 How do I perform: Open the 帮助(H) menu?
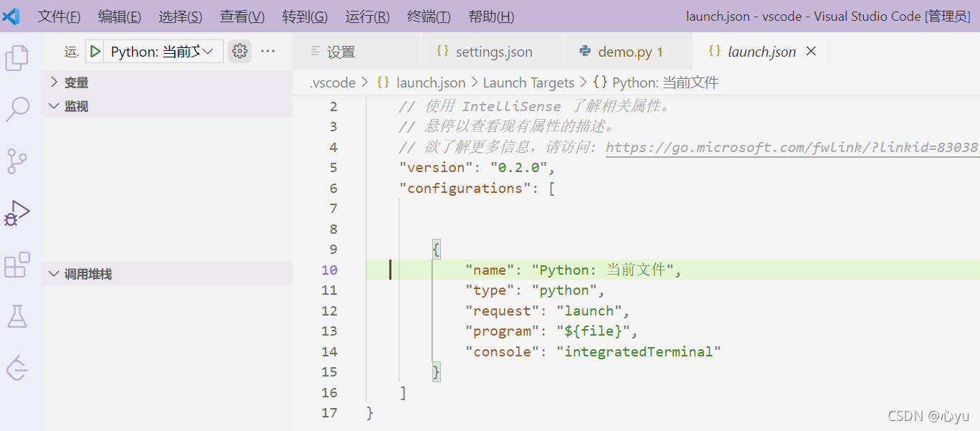coord(491,16)
